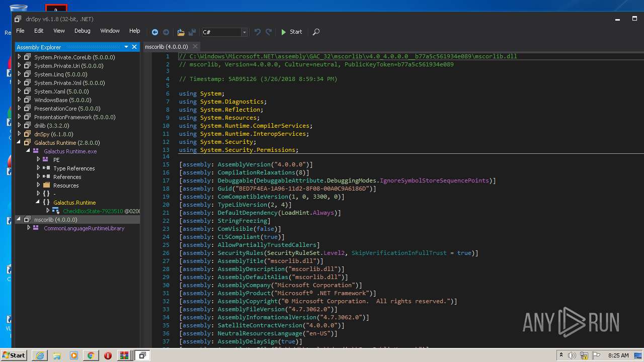Select the mscorlib (4.0.0.0) document tab
644x362 pixels.
[166, 47]
